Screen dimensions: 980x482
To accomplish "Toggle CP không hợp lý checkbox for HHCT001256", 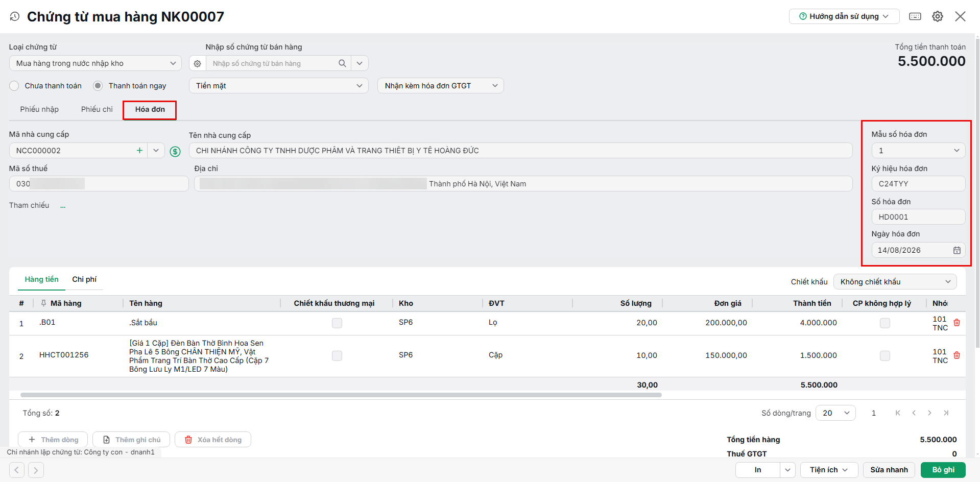I will tap(885, 355).
